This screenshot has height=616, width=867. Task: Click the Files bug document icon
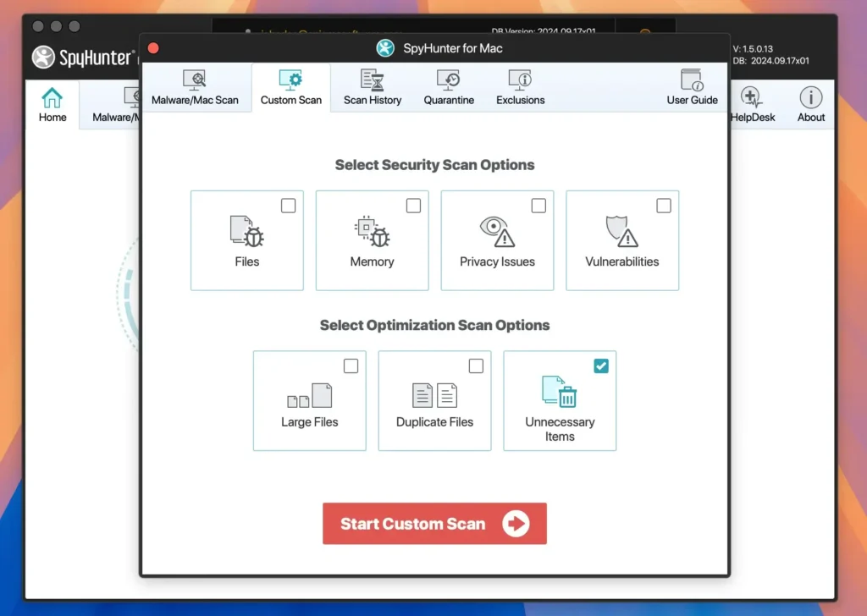click(246, 231)
